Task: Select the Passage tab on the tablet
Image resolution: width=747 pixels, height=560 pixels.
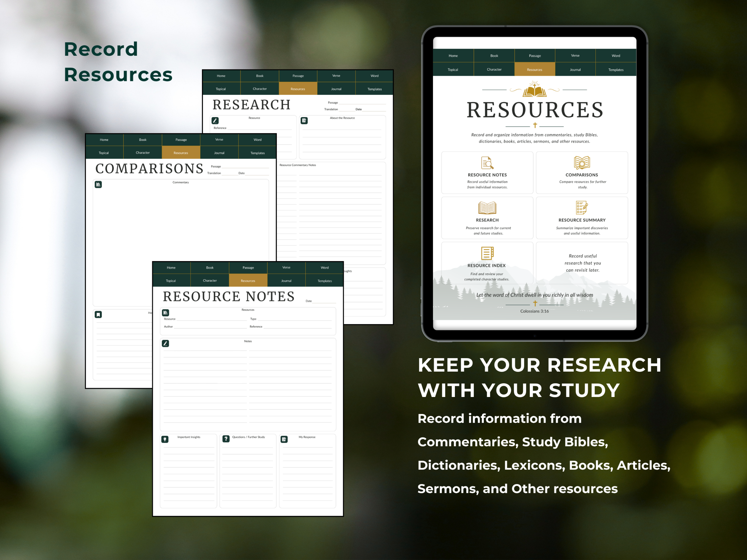Action: click(x=535, y=56)
